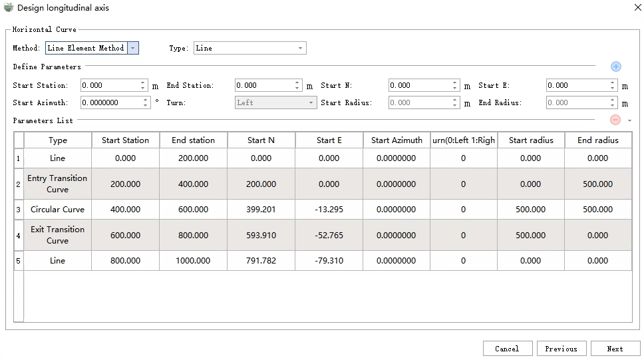Click the Cancel button
The image size is (644, 360).
pos(507,349)
